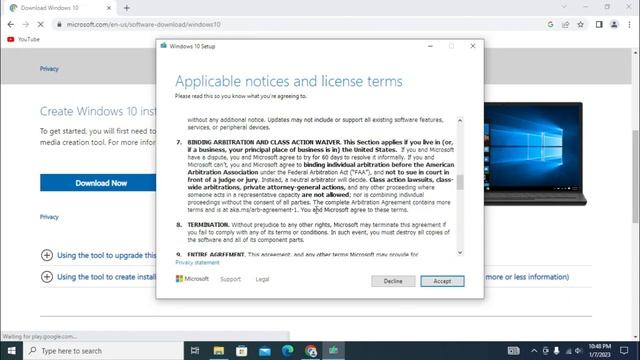Switch to Chrome on taskbar
The image size is (640, 360).
point(311,351)
